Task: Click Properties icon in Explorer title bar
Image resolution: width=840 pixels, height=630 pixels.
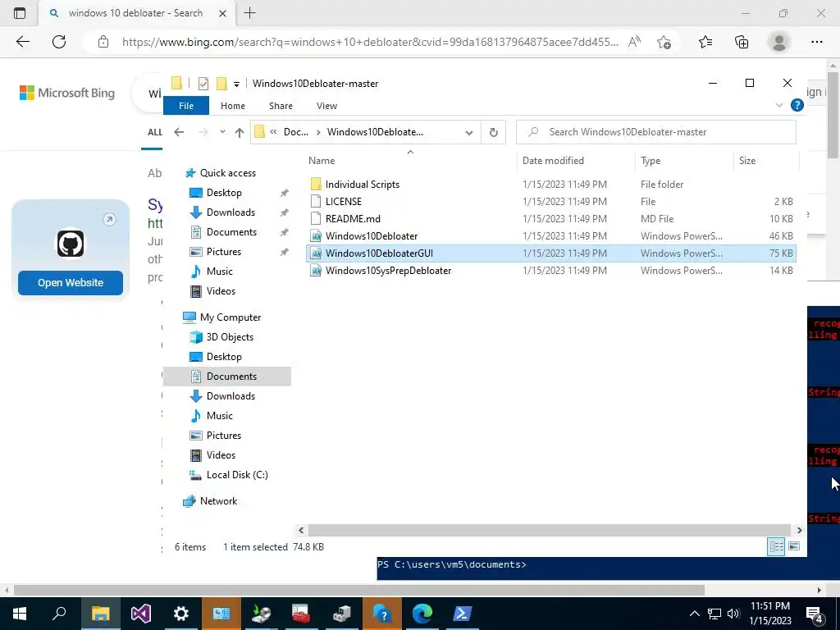Action: [203, 84]
